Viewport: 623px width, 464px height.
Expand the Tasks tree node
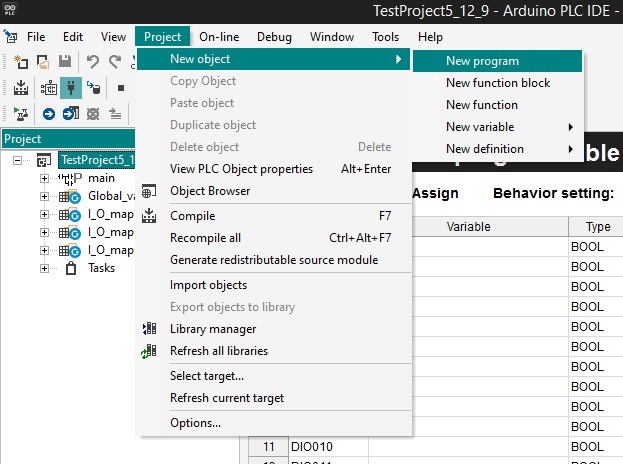pos(44,269)
